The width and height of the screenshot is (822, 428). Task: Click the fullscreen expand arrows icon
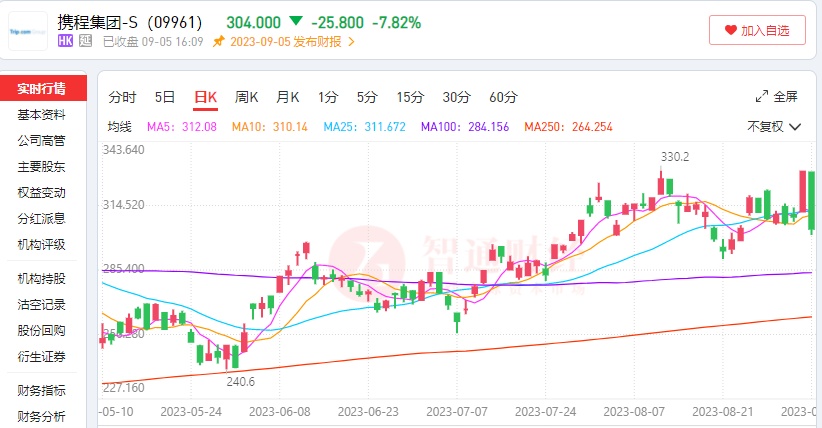[761, 97]
